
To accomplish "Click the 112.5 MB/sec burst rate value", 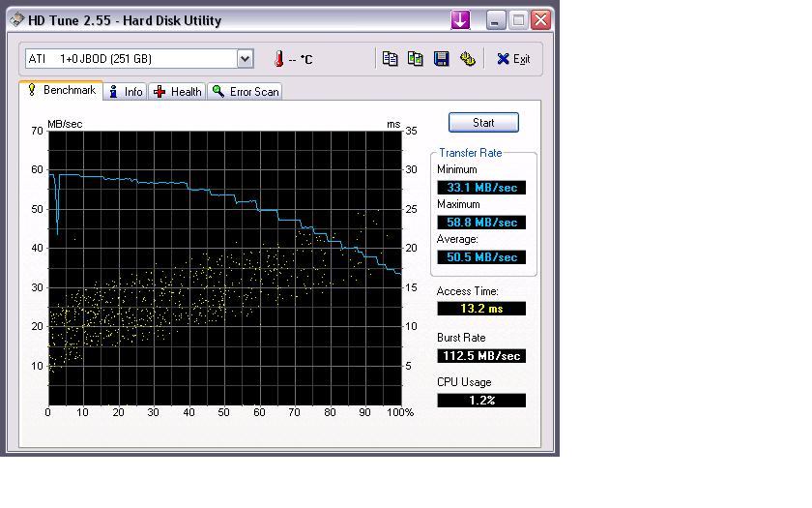I will pos(481,356).
